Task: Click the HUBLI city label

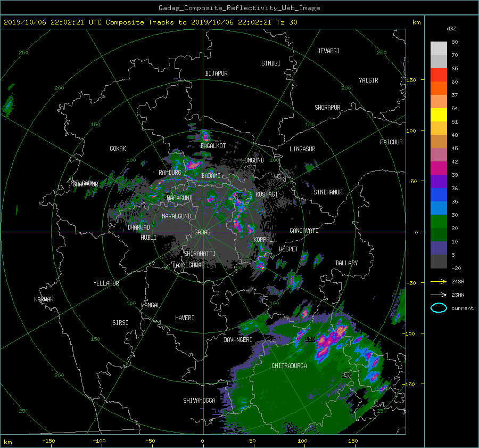Action: [x=148, y=238]
